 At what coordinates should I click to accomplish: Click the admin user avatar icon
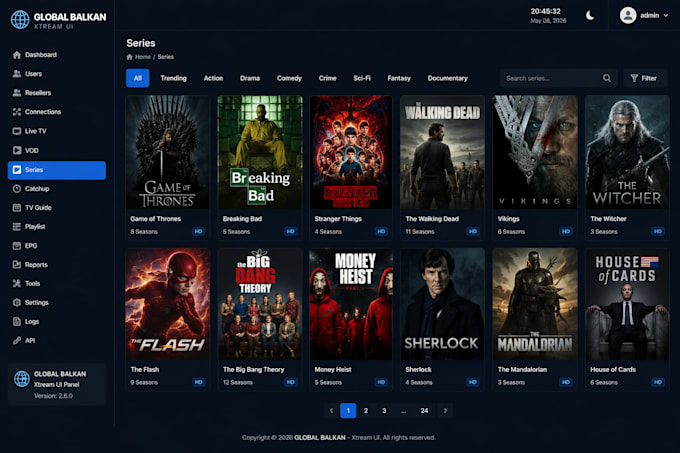click(628, 16)
